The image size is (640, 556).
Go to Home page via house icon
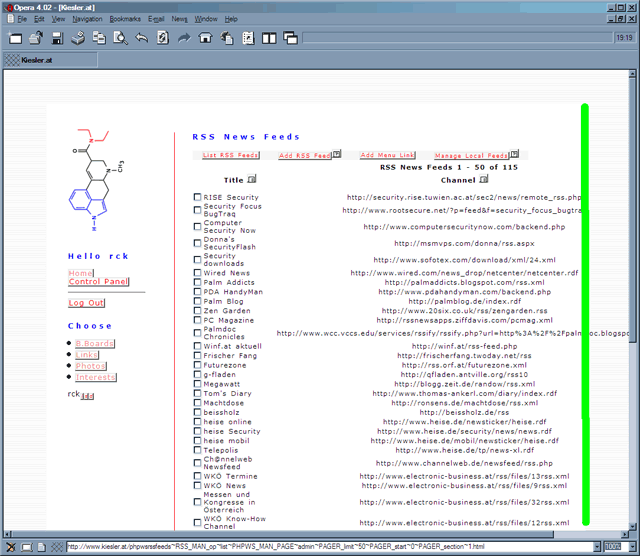[205, 38]
